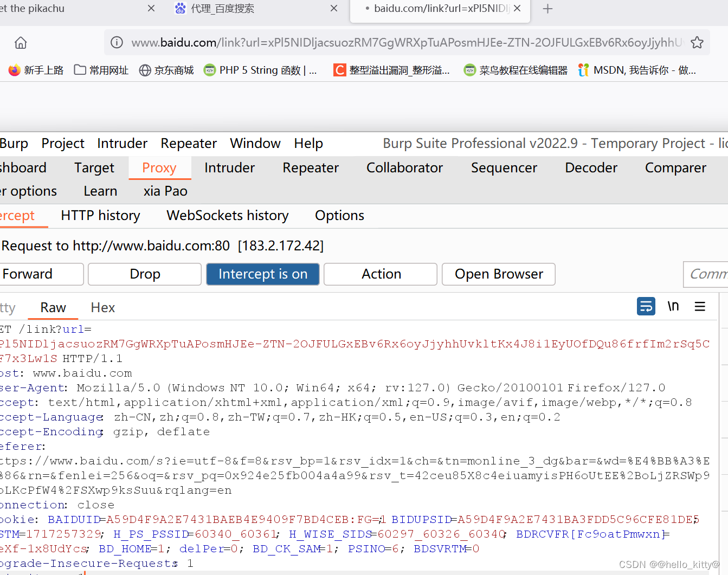Image resolution: width=728 pixels, height=575 pixels.
Task: Open the Comparer tab
Action: pyautogui.click(x=676, y=167)
